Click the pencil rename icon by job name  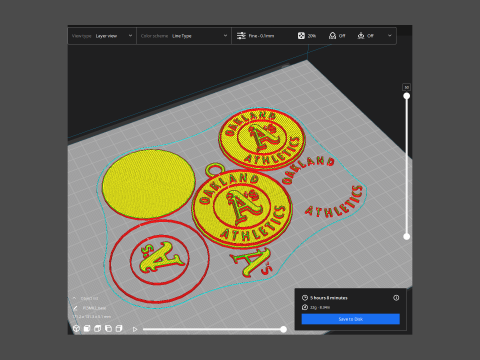[x=75, y=308]
